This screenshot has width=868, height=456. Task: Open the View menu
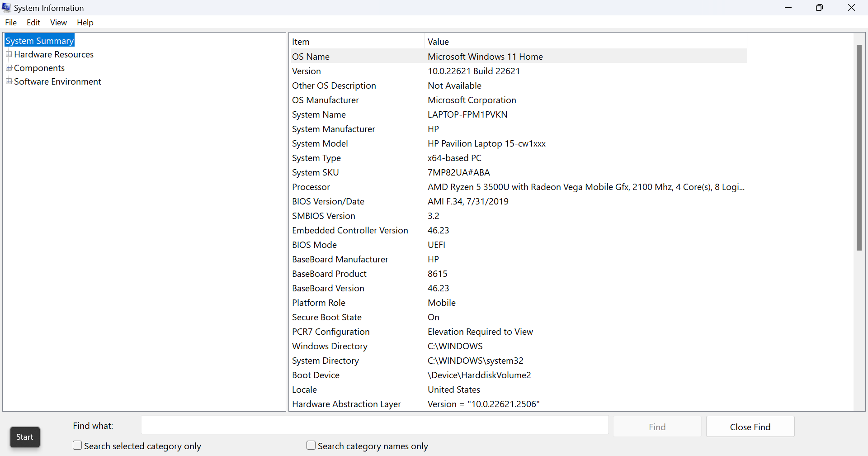(58, 23)
